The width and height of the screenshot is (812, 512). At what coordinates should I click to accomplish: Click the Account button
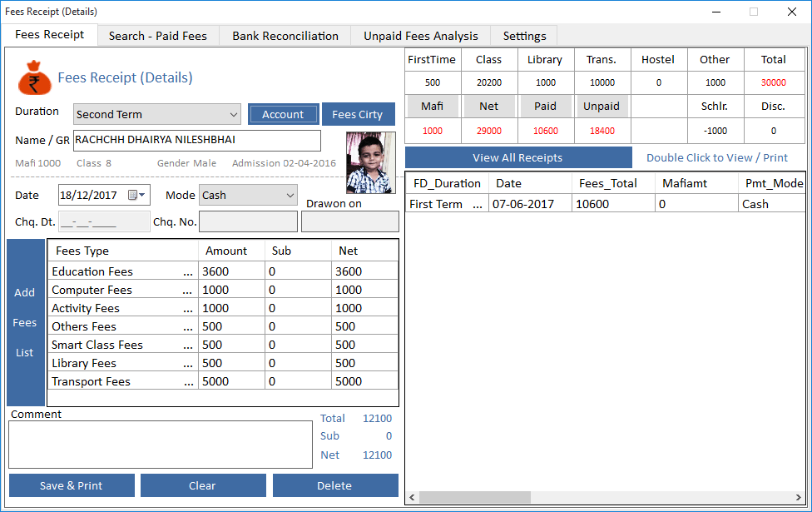(x=283, y=114)
